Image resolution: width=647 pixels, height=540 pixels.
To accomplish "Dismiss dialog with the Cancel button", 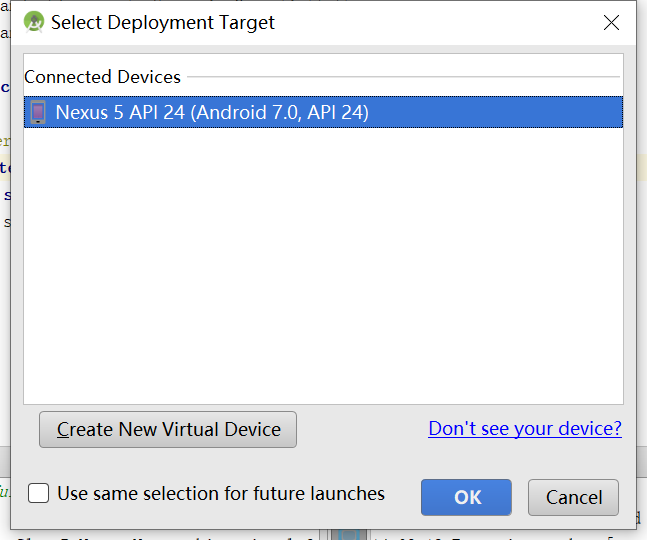I will point(574,498).
